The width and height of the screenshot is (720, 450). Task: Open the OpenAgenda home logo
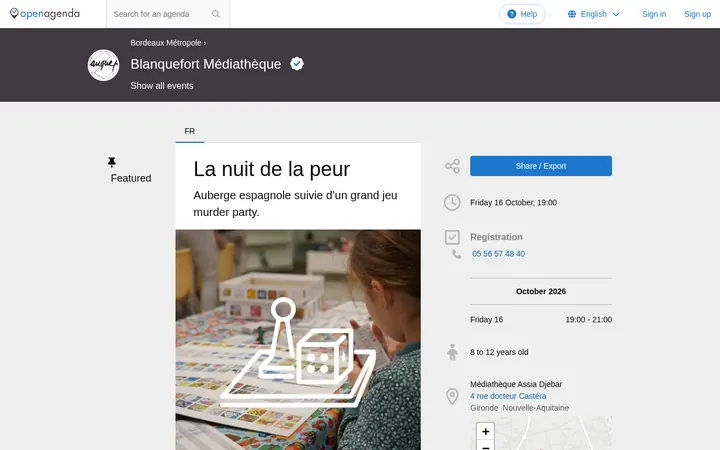[45, 14]
